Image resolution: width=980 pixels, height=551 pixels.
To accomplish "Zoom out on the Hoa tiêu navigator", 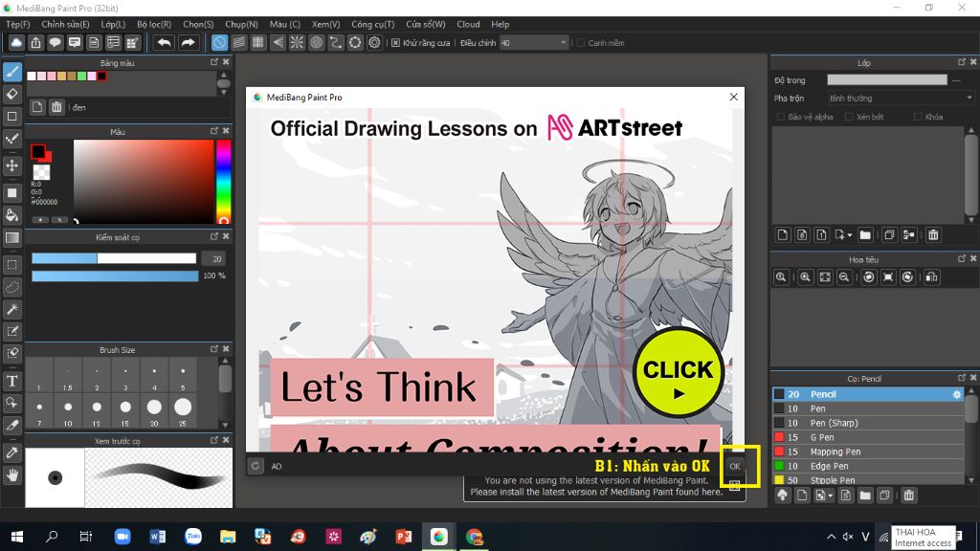I will [x=844, y=277].
